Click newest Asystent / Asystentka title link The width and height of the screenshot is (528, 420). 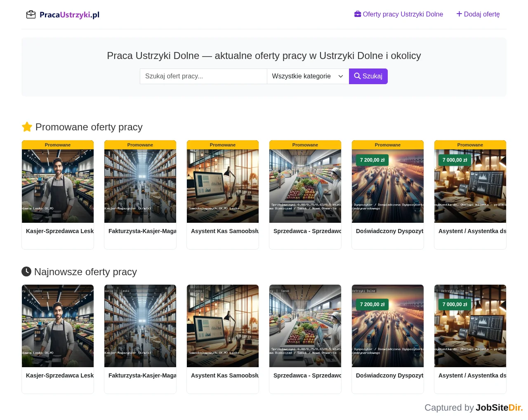472,375
